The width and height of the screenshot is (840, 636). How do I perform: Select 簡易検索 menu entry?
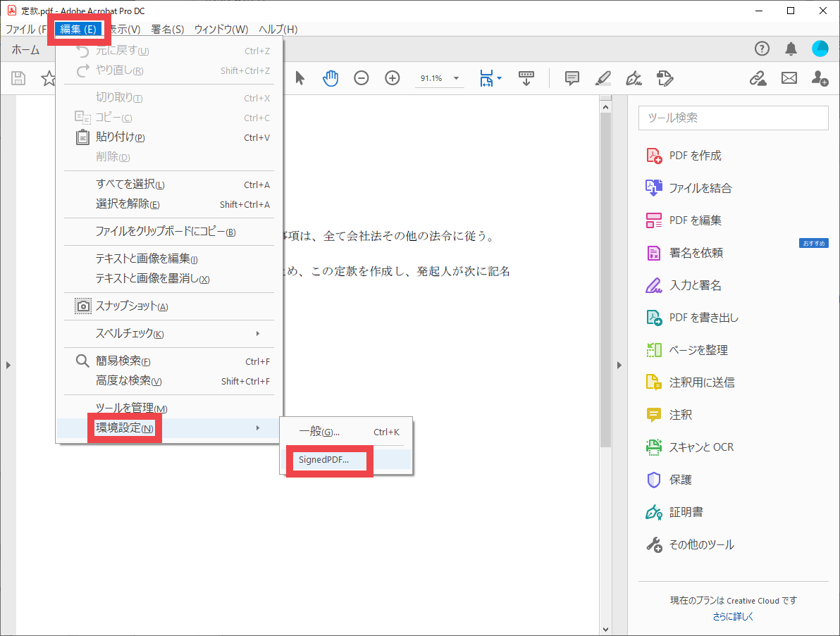[x=123, y=361]
